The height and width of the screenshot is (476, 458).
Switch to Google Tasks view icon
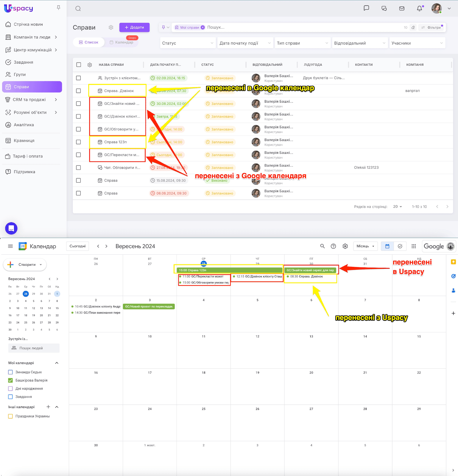click(x=400, y=246)
